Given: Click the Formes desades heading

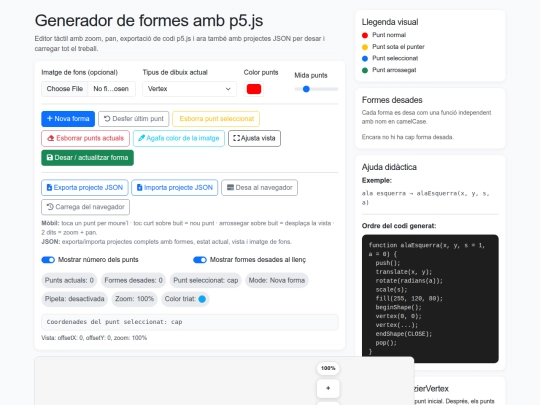Looking at the screenshot, I should click(392, 100).
